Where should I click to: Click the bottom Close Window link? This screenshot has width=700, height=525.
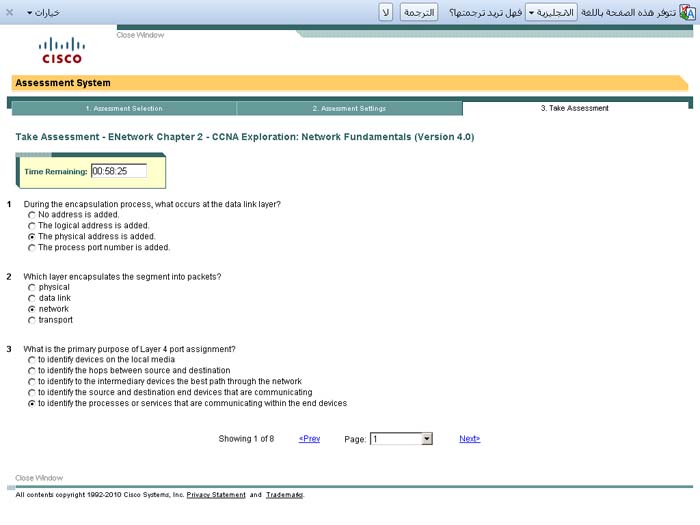39,478
